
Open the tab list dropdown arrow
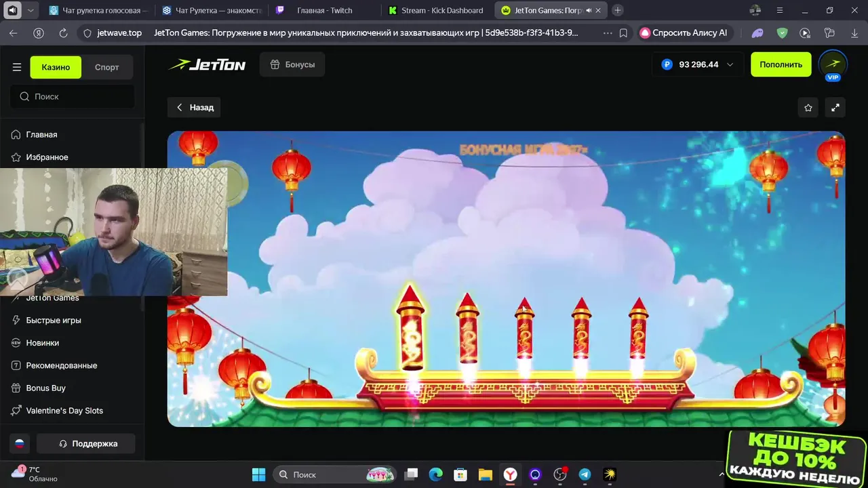tap(31, 10)
